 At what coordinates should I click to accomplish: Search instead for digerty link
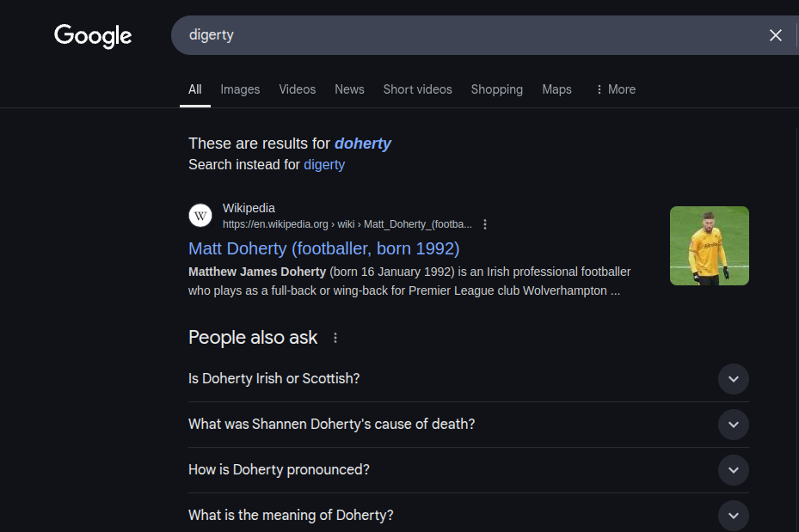click(324, 165)
